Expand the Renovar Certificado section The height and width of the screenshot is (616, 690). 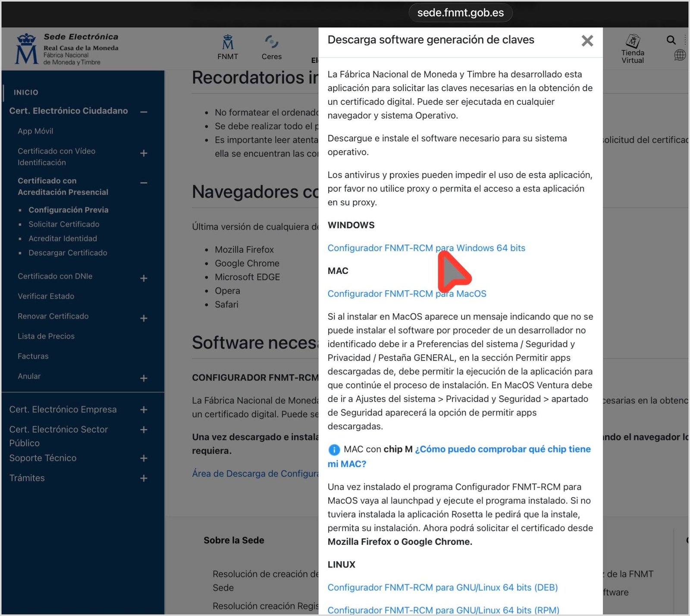(x=144, y=318)
